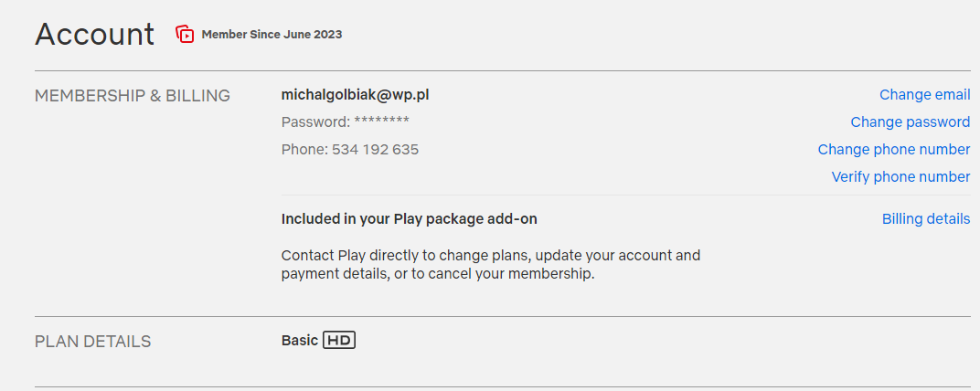Screen dimensions: 980x391
Task: Click the phone number 534 192 635
Action: (x=375, y=150)
